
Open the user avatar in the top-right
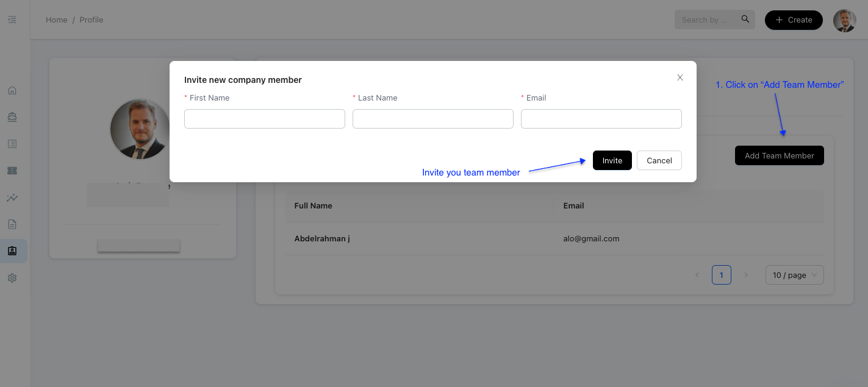[845, 20]
